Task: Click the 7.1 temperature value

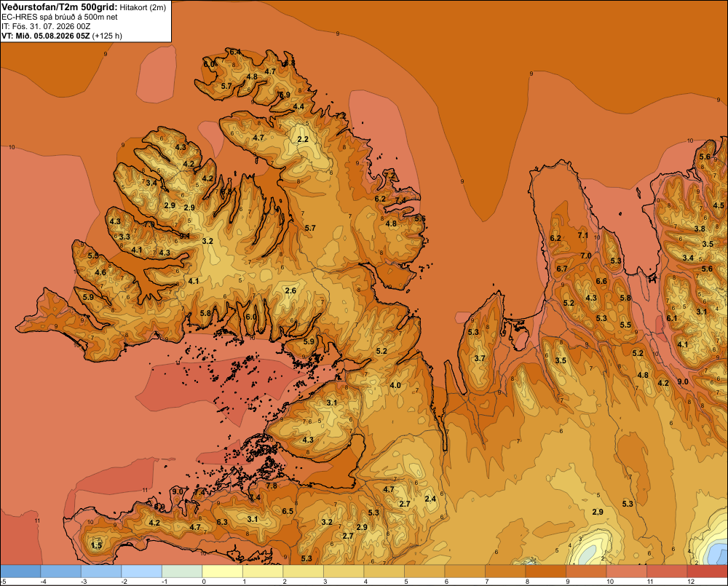Action: click(582, 235)
